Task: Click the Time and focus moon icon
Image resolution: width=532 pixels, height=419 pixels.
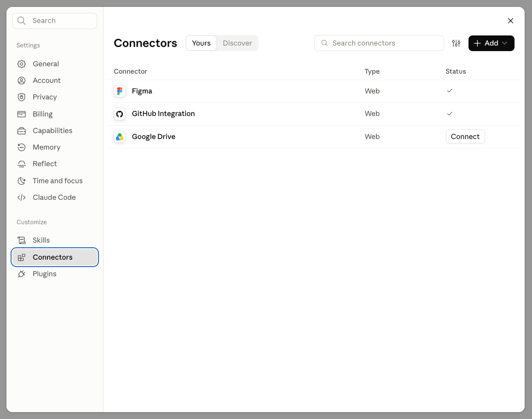Action: (21, 180)
